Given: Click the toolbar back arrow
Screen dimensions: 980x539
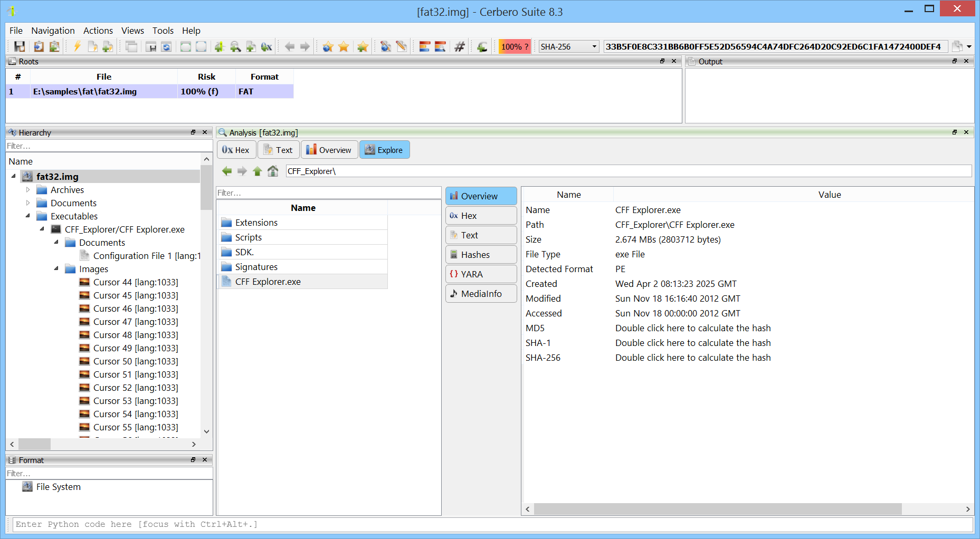Looking at the screenshot, I should (289, 46).
